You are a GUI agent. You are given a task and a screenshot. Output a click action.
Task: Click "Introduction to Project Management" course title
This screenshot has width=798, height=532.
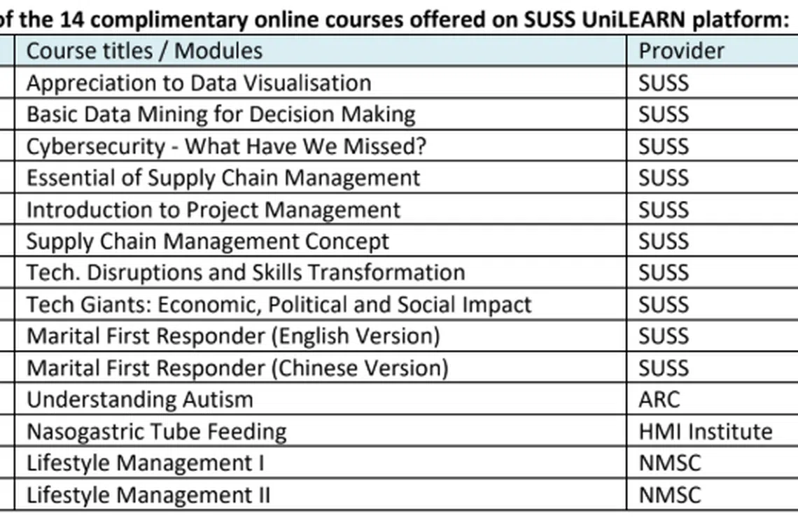click(x=213, y=210)
